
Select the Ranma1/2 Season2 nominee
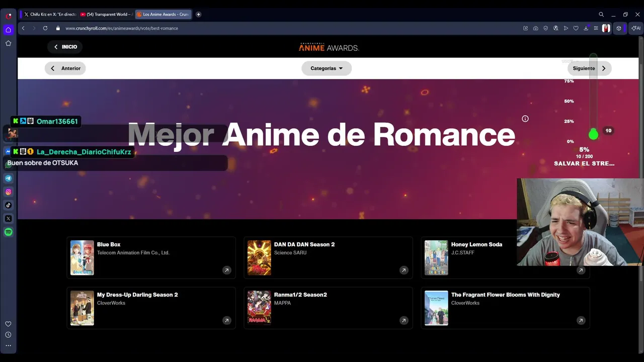click(x=328, y=308)
